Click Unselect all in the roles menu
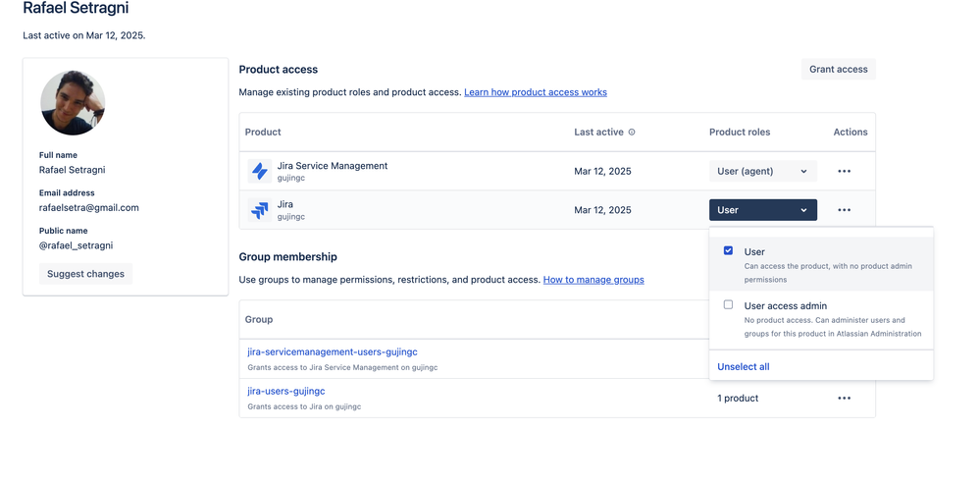 point(744,366)
